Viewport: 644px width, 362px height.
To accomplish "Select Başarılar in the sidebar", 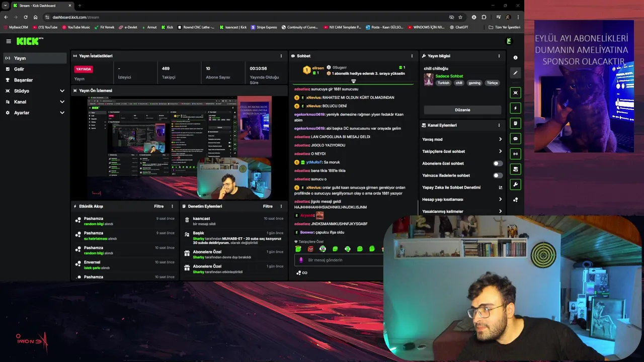I will (x=35, y=80).
